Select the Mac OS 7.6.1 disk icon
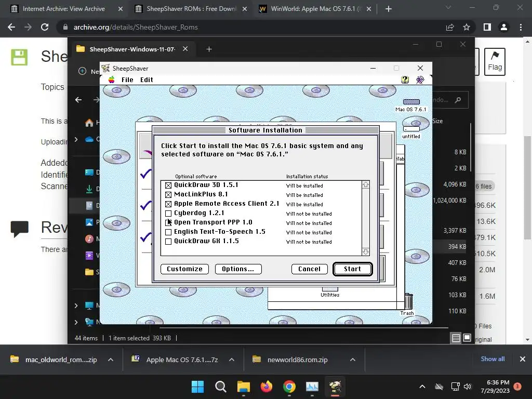The height and width of the screenshot is (399, 532). (x=411, y=105)
